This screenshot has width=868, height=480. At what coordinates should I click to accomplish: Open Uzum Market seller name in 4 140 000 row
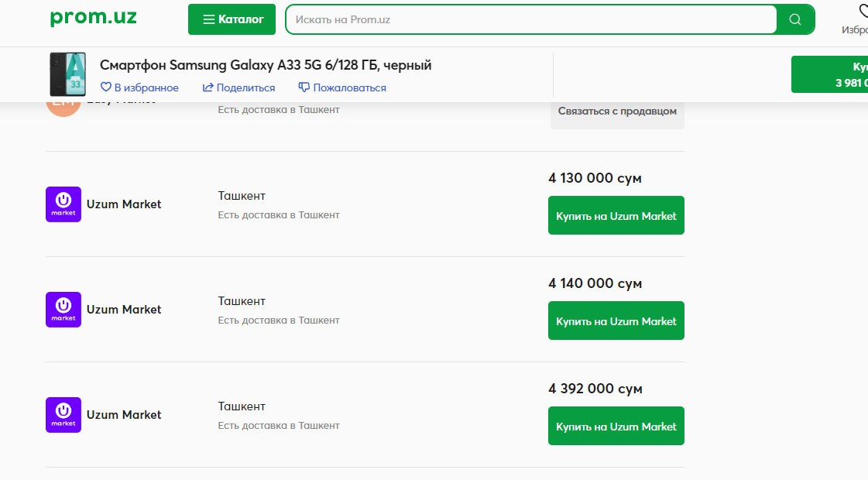(124, 310)
